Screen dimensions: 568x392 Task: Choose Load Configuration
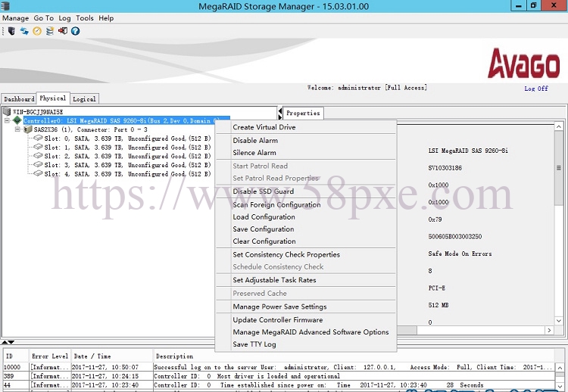pos(306,217)
